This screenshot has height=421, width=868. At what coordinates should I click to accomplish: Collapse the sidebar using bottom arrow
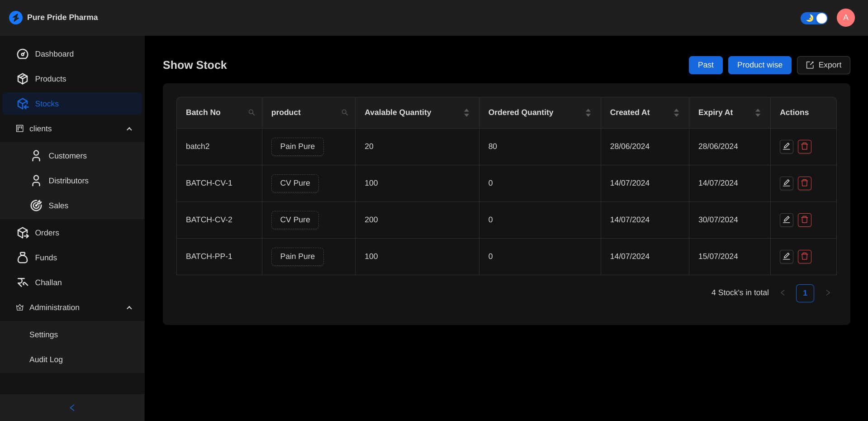click(72, 408)
